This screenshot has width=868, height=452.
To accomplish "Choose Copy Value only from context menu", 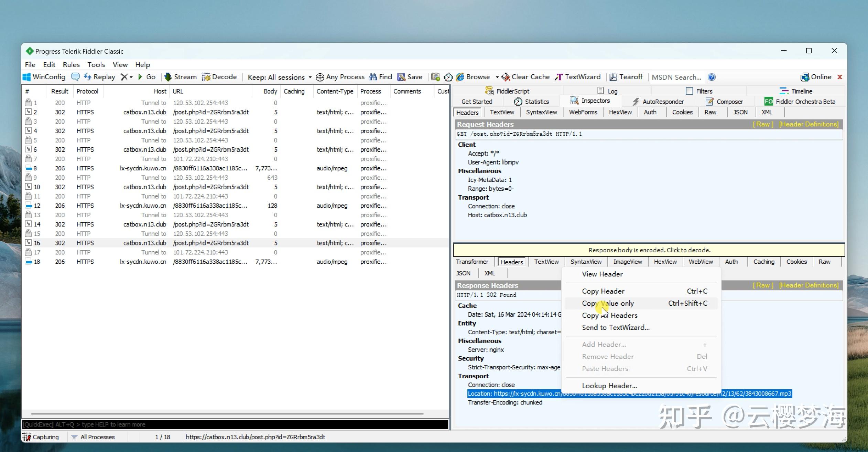I will tap(608, 303).
